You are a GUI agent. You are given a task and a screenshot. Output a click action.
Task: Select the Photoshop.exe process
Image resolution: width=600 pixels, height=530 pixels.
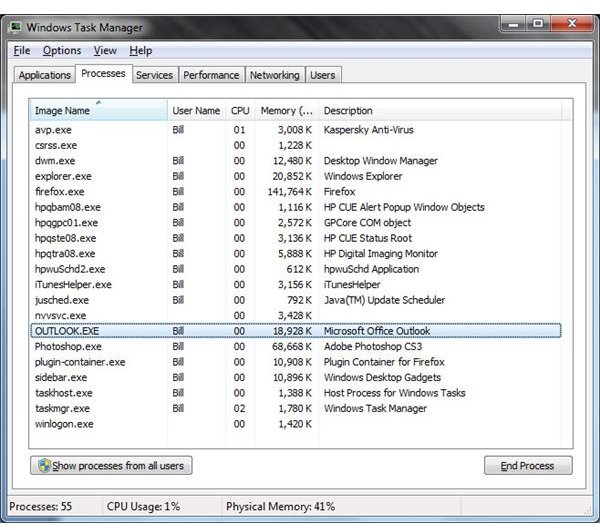pos(295,347)
